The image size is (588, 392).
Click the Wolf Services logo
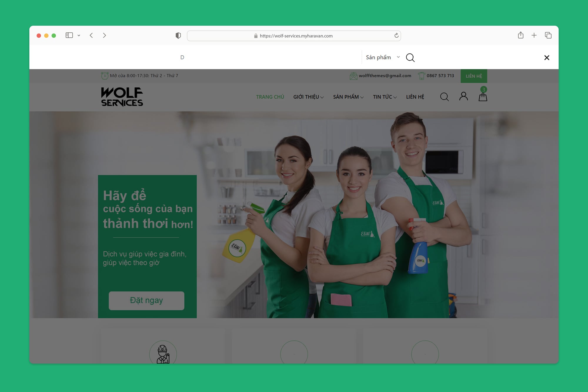pos(122,97)
